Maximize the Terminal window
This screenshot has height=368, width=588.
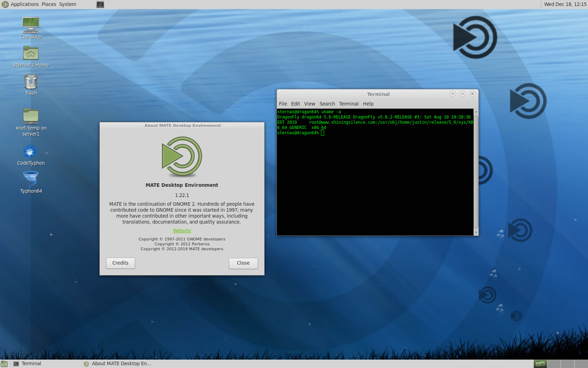[462, 94]
